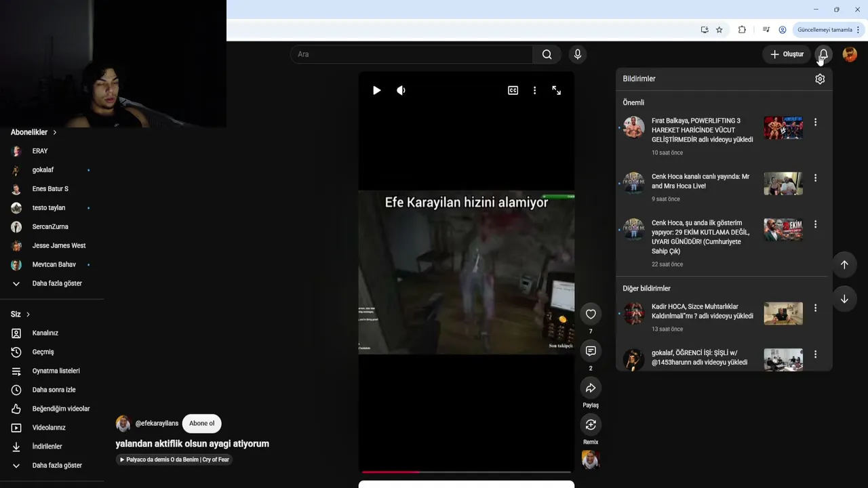
Task: Open the Short's three-dot more menu
Action: tap(534, 90)
